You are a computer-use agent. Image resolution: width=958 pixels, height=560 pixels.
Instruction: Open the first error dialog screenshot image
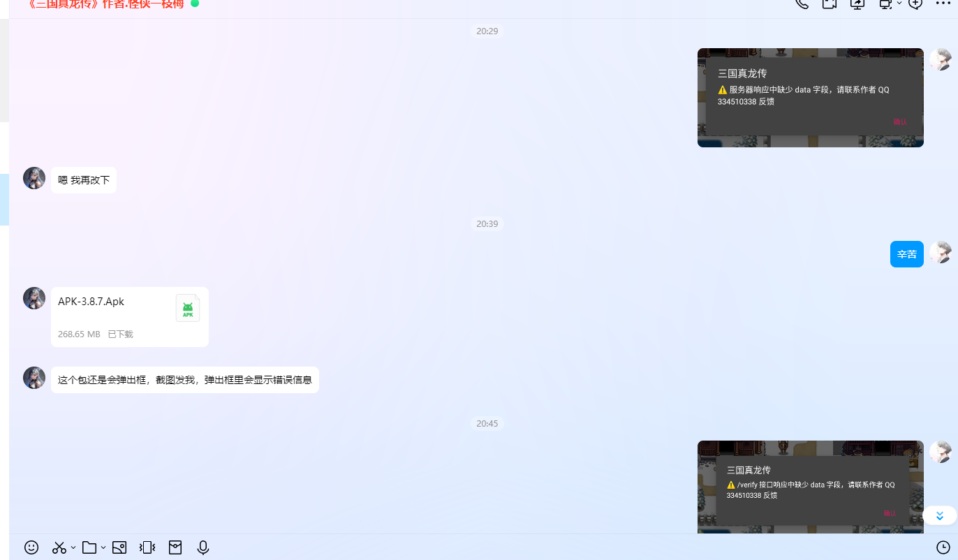click(811, 98)
